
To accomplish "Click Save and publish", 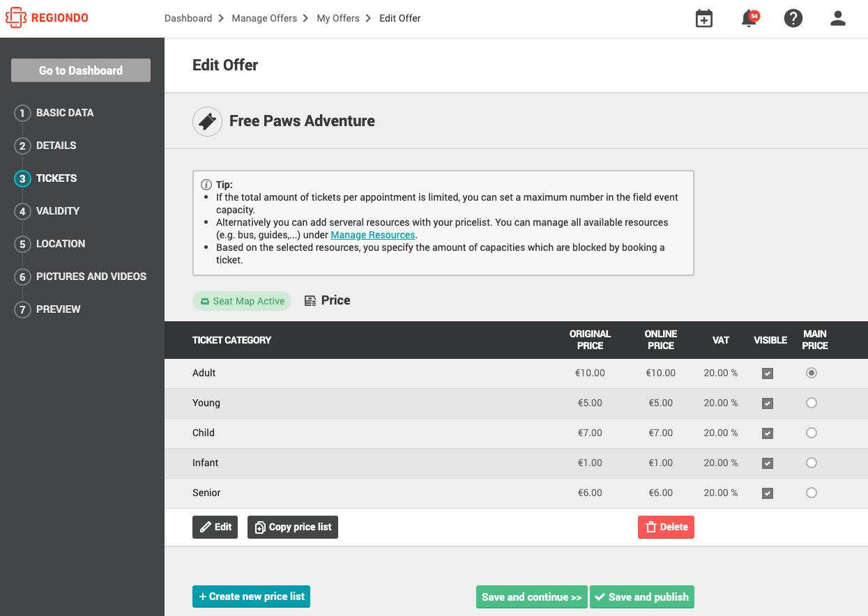I will (642, 597).
